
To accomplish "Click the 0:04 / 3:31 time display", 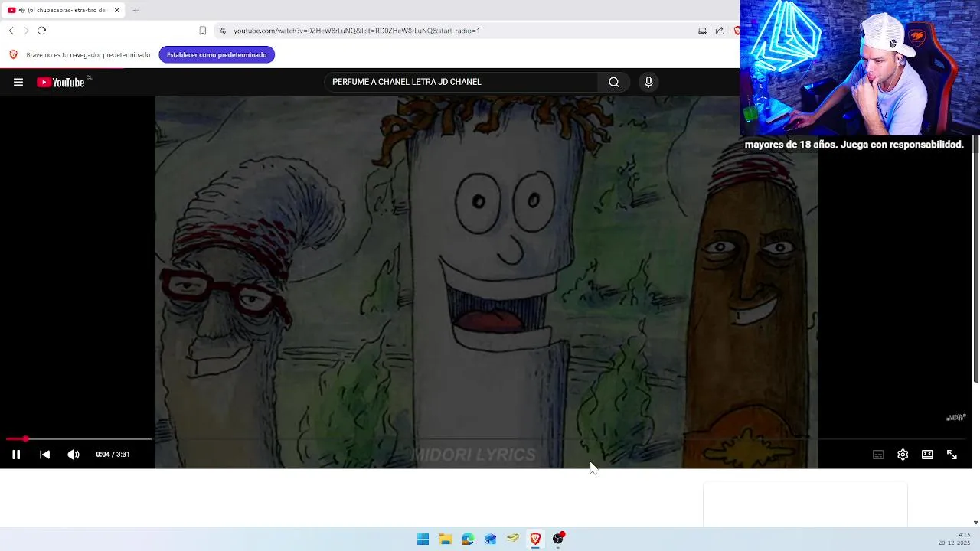I will point(113,455).
